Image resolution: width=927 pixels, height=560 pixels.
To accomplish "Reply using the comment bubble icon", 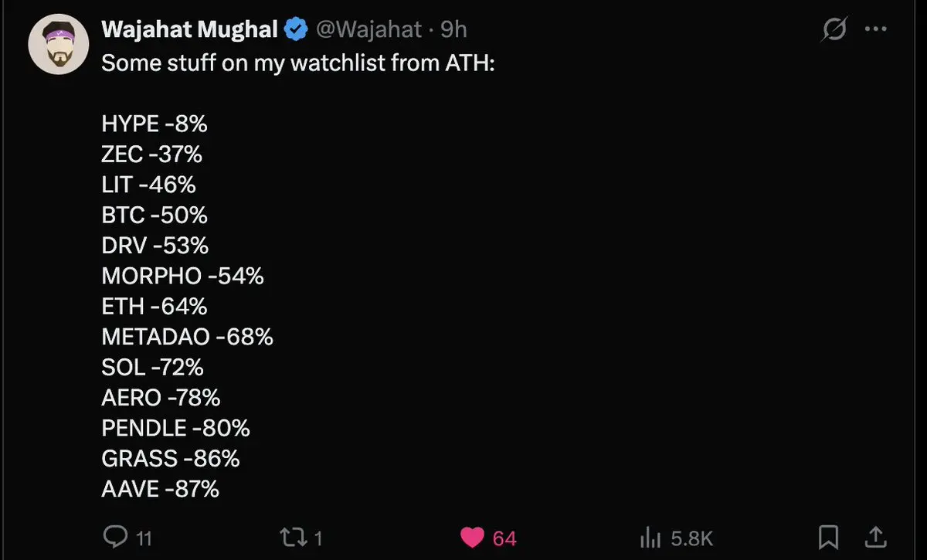I will 114,537.
